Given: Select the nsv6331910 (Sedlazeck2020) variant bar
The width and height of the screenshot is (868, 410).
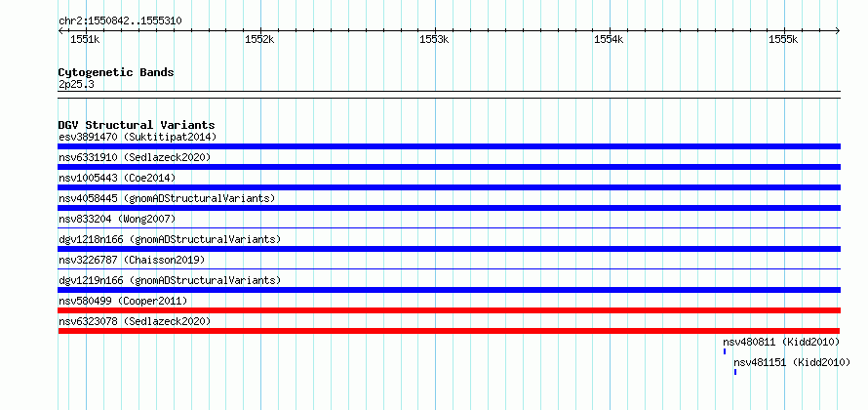Looking at the screenshot, I should (x=449, y=167).
